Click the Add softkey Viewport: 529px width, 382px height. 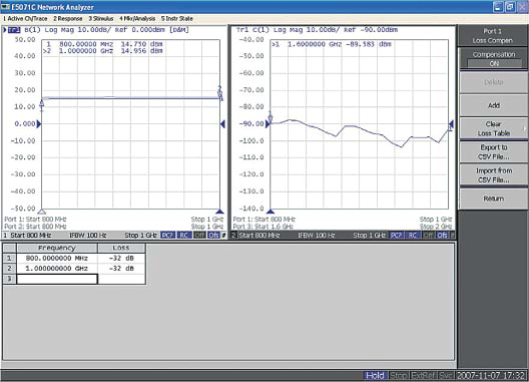tap(494, 105)
